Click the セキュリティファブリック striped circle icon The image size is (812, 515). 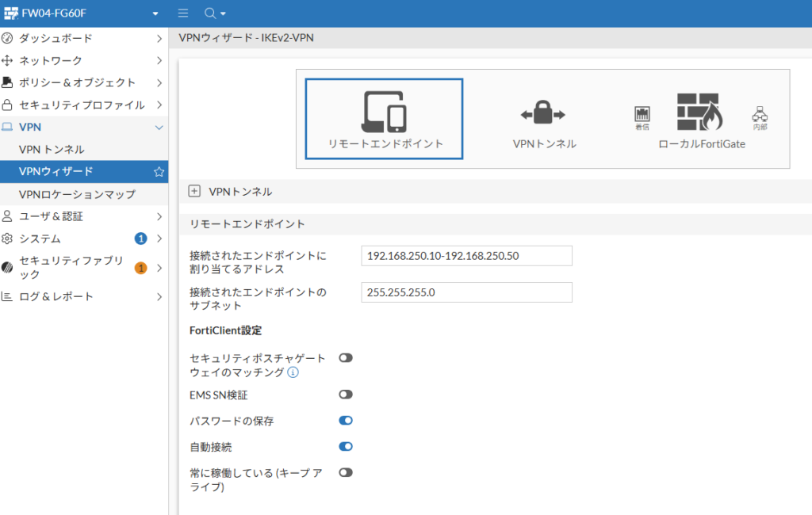click(x=7, y=267)
